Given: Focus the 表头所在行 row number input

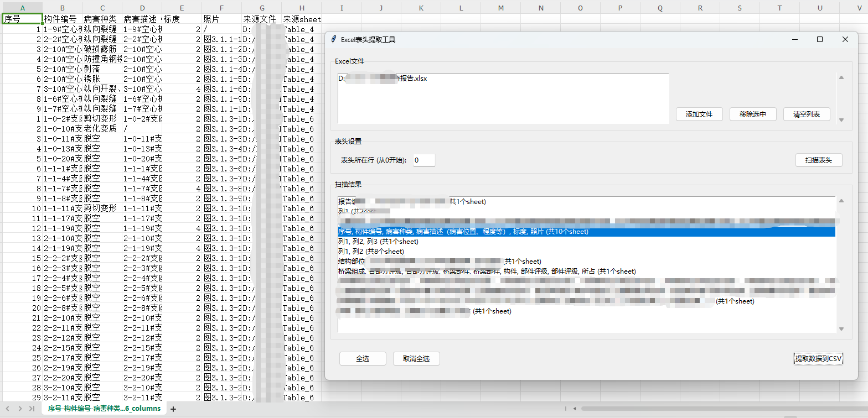Looking at the screenshot, I should coord(423,160).
